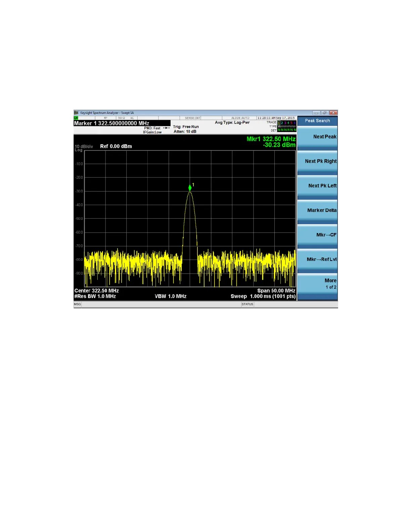Click the LXI indicator icon
Image resolution: width=411 pixels, height=532 pixels.
pos(76,118)
